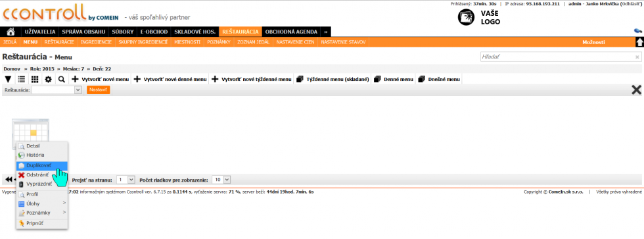Expand Úlohy submenu in context menu

point(42,203)
